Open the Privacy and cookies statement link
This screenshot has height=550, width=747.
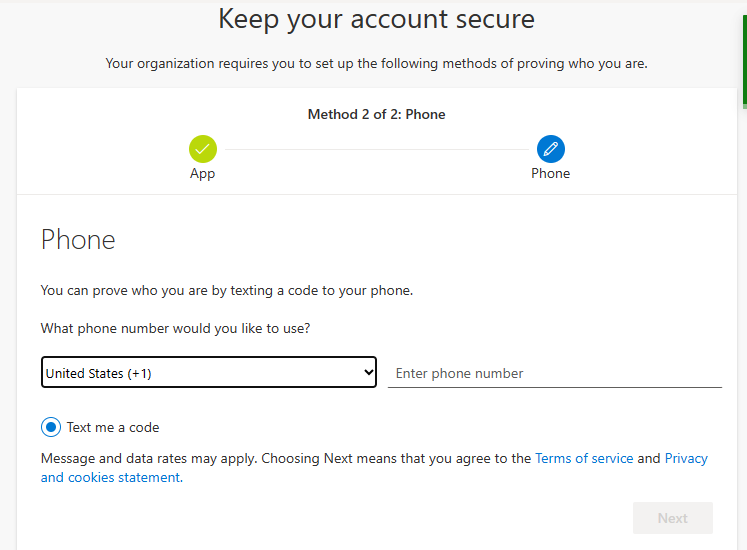click(374, 468)
